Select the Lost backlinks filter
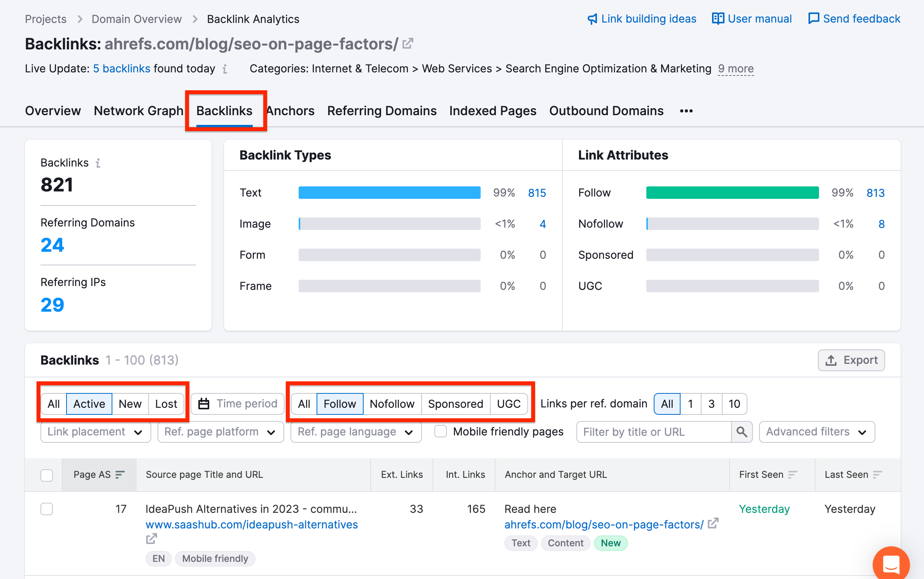Screen dimensions: 924x579 [x=166, y=404]
